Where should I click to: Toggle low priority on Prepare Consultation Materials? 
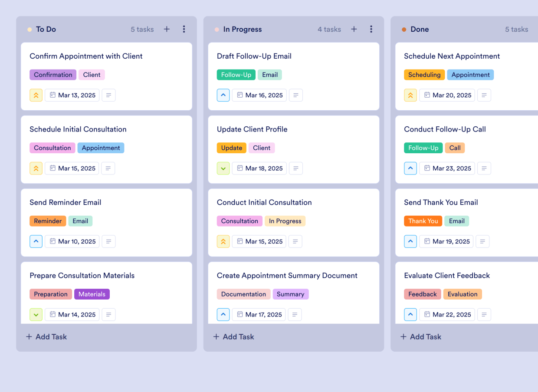(x=36, y=314)
